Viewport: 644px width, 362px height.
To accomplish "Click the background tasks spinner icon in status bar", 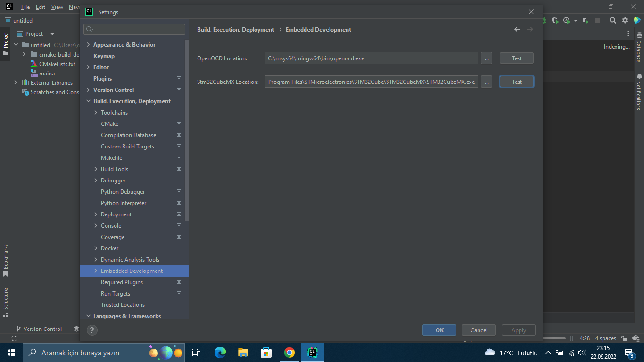I will pyautogui.click(x=14, y=338).
